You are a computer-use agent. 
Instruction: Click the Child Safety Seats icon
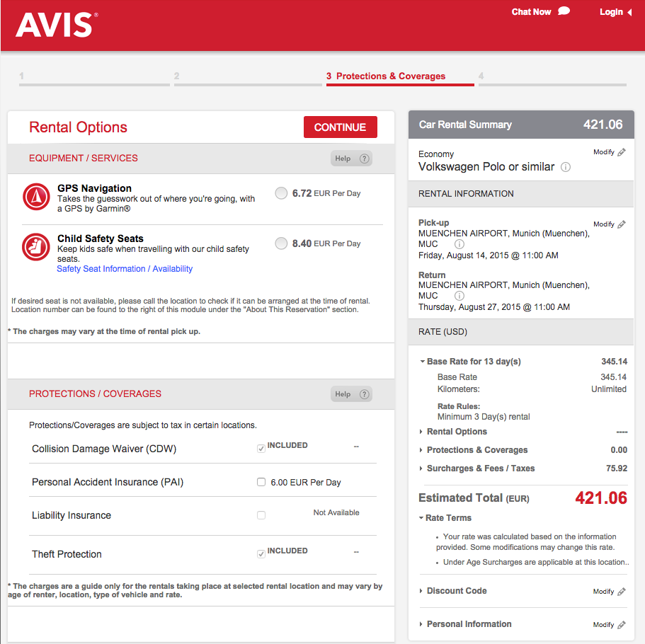click(35, 247)
